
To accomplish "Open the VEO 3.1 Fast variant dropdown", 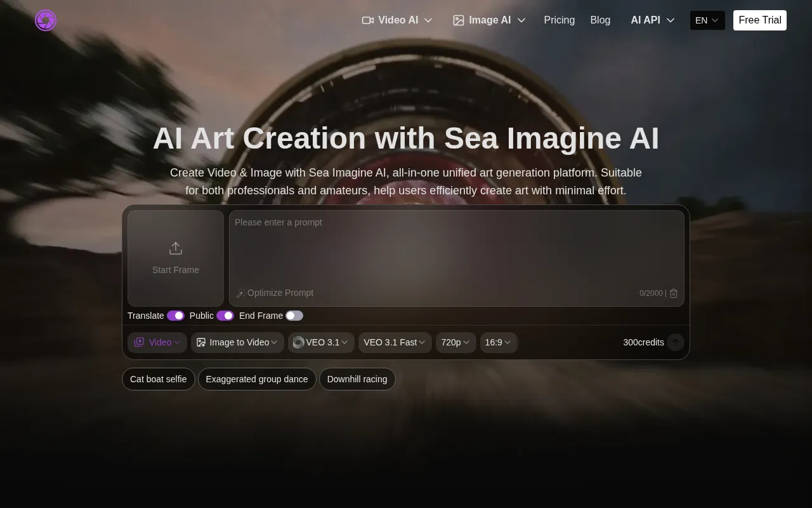I will (395, 342).
